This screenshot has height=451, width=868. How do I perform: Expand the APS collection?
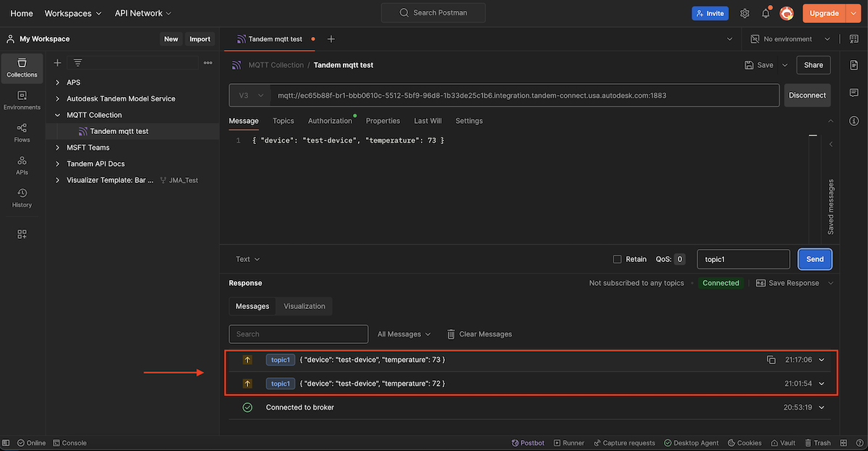(x=58, y=83)
